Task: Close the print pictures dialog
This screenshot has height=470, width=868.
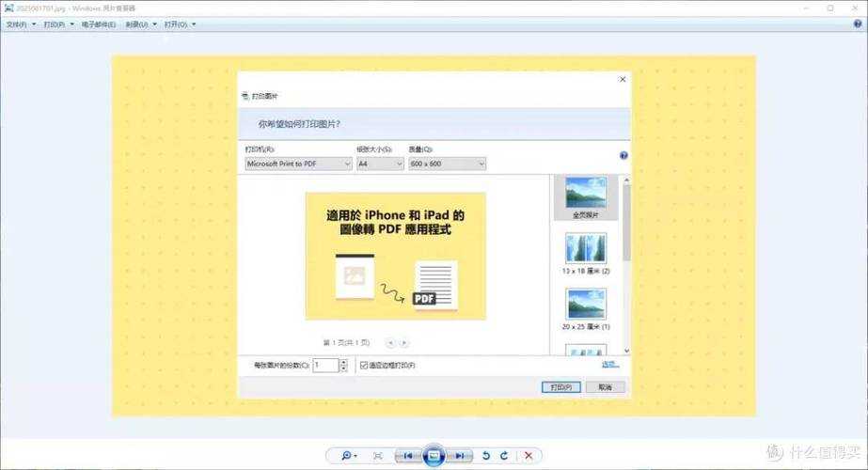Action: tap(623, 79)
